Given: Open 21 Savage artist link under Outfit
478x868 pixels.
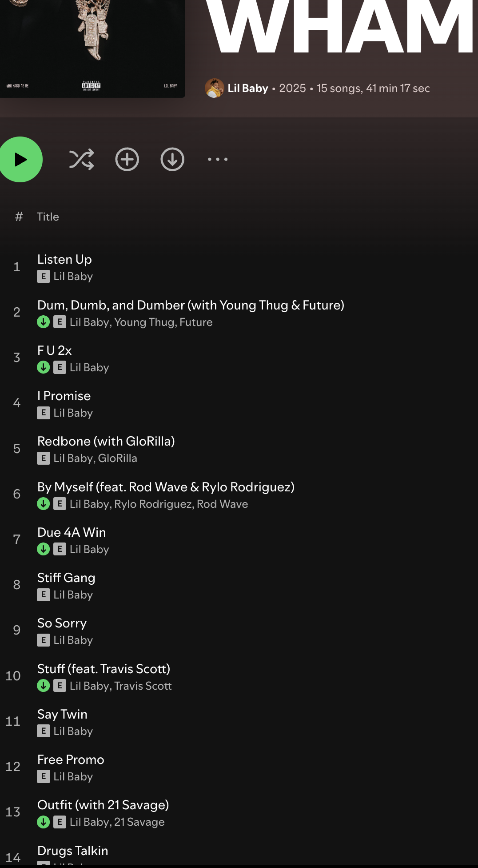Looking at the screenshot, I should click(139, 822).
